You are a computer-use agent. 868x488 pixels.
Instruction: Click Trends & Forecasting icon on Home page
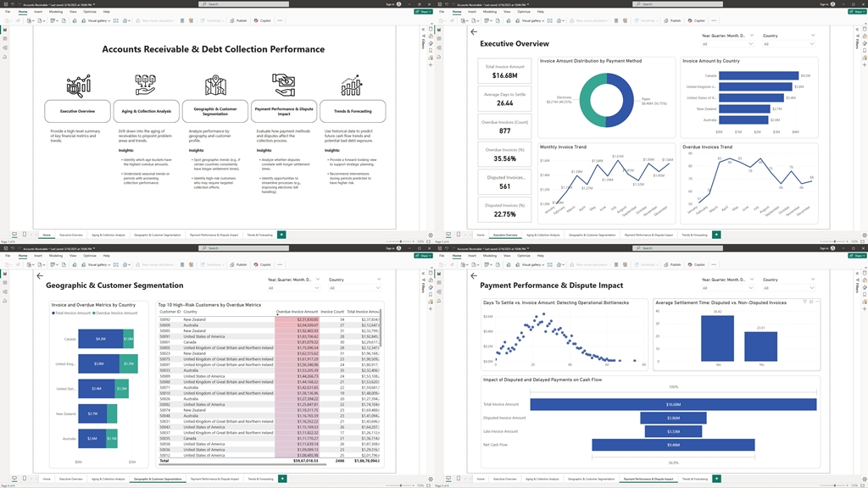point(352,85)
